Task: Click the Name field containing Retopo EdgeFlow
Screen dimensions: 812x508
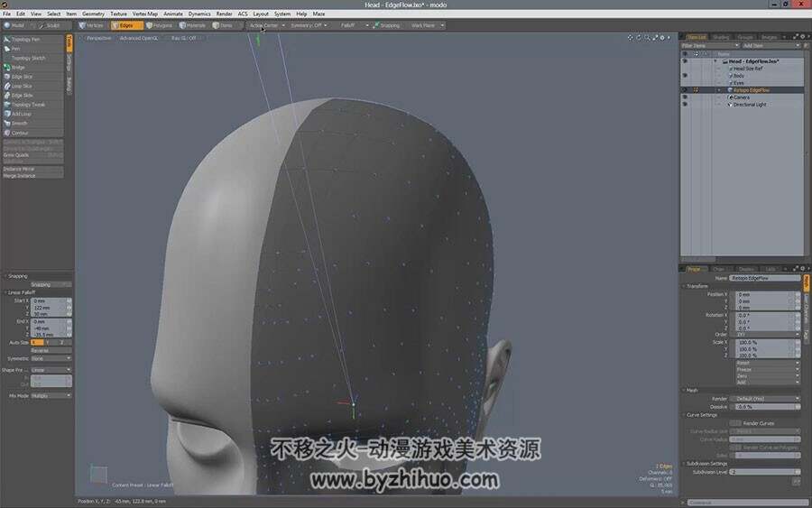Action: 765,278
